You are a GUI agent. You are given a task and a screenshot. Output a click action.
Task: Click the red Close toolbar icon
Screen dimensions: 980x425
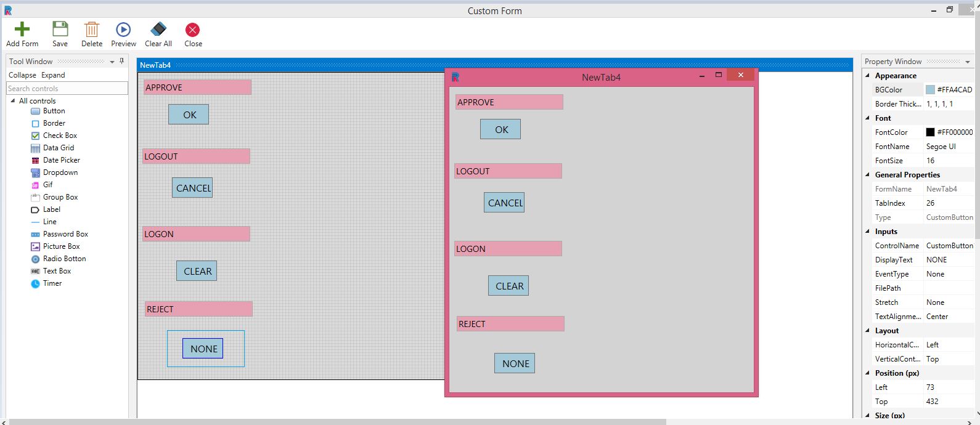(193, 30)
